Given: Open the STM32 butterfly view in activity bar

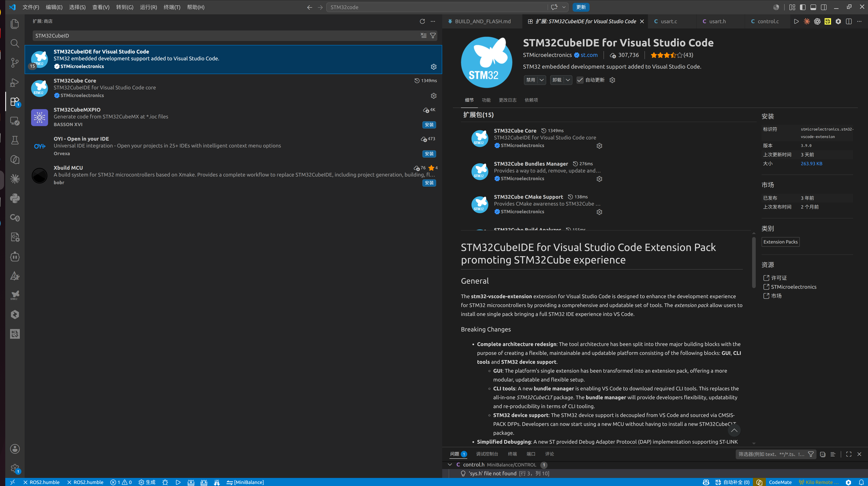Looking at the screenshot, I should coord(15,295).
